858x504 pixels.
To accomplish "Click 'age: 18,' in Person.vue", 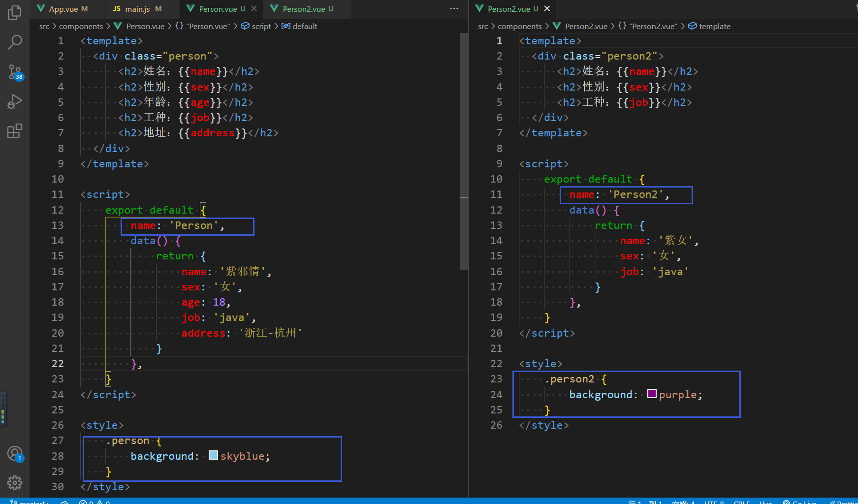I will pos(206,302).
